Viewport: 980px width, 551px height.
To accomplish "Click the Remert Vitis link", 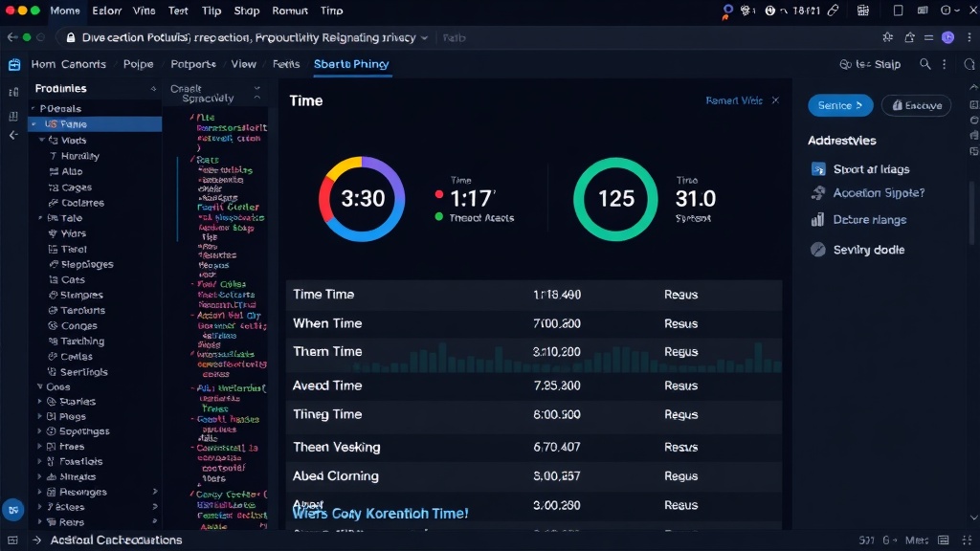I will click(x=734, y=99).
